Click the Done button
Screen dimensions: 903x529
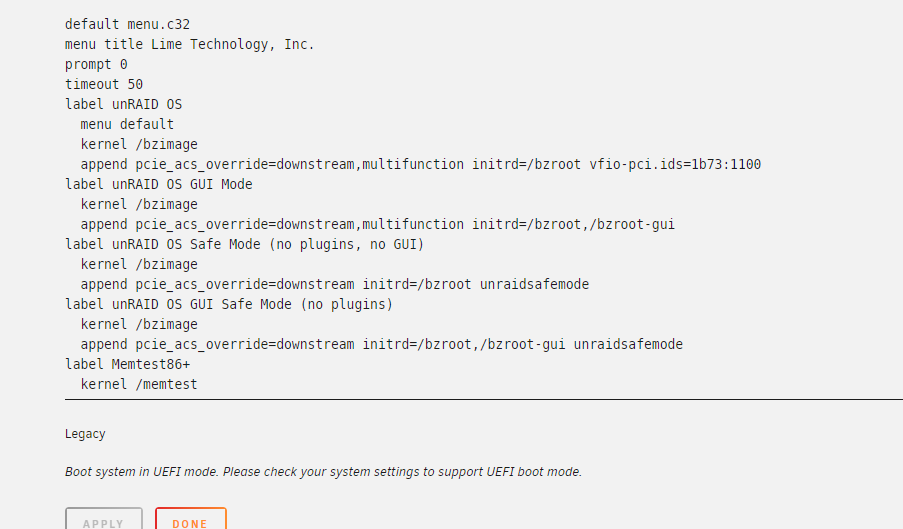(191, 520)
